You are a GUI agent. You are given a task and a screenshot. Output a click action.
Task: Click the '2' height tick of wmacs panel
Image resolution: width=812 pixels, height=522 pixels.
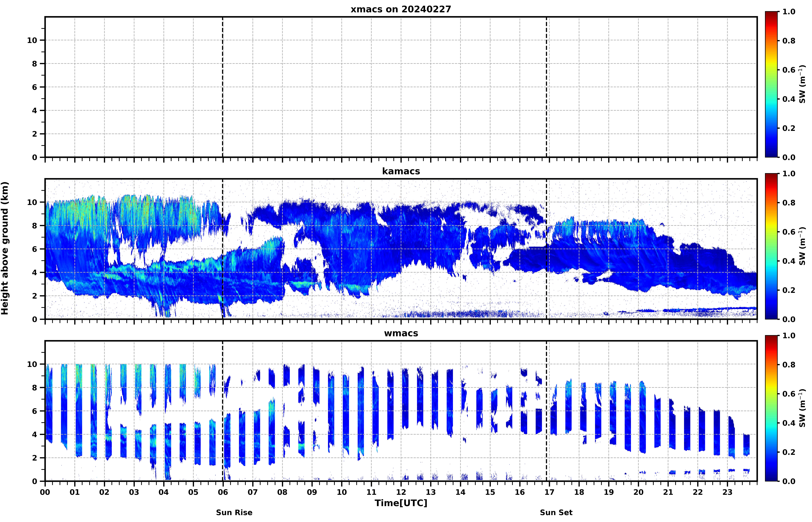[35, 458]
